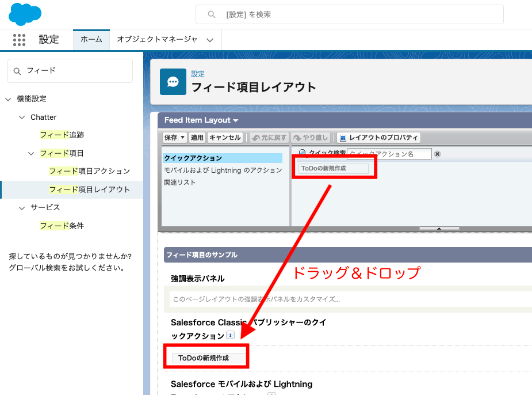Click the 強調表示パネル customize placeholder area

[x=351, y=299]
